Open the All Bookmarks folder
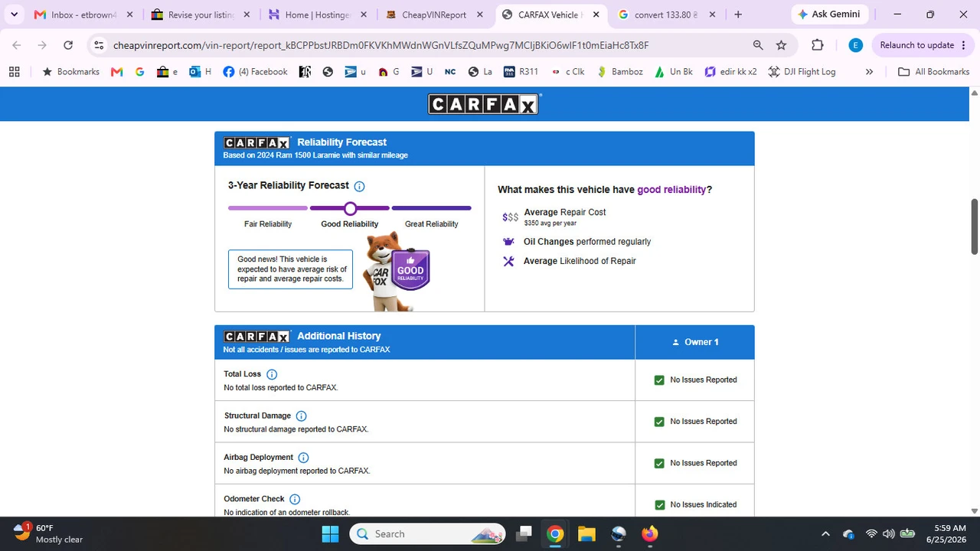Viewport: 980px width, 551px height. coord(933,72)
